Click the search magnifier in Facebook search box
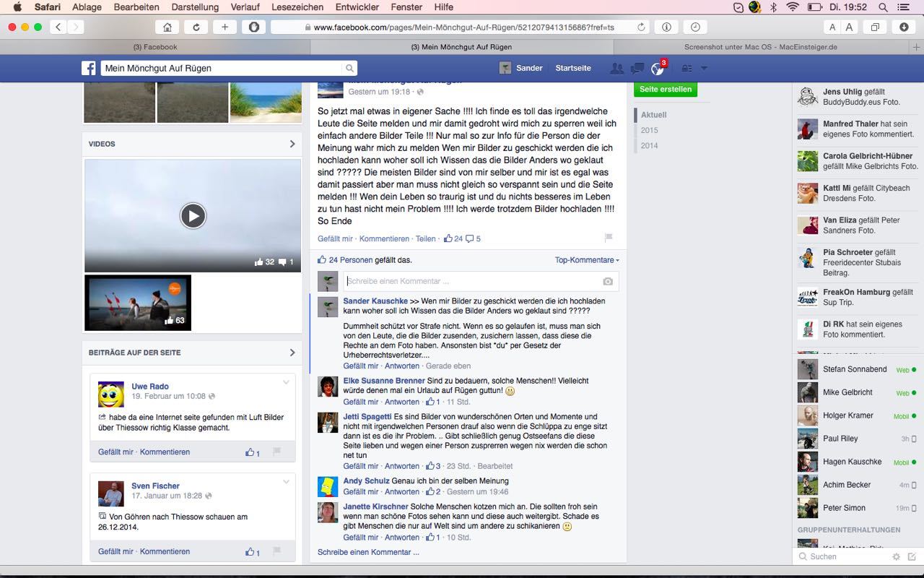 [349, 68]
